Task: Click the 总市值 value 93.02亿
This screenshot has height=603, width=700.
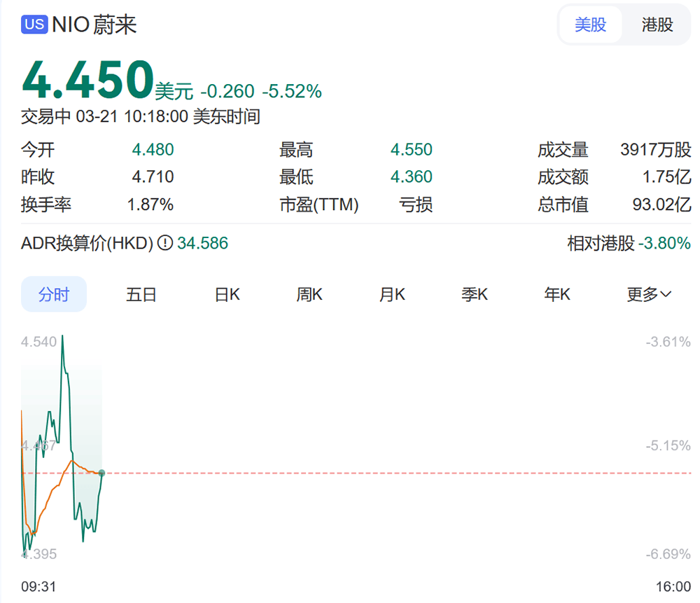Action: click(661, 205)
